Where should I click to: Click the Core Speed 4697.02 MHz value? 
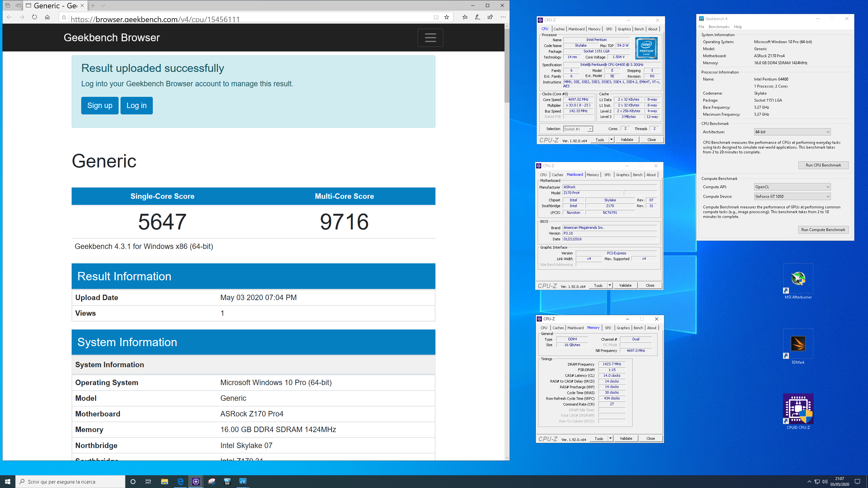pos(578,99)
